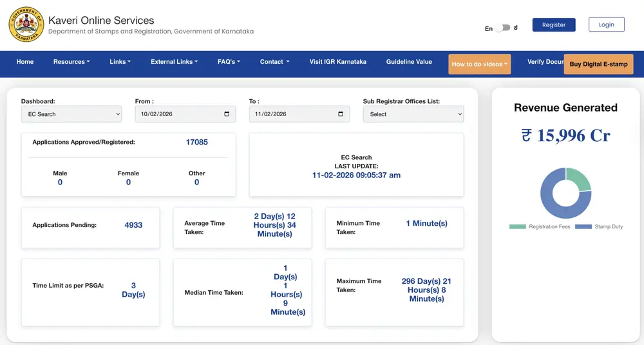Open the FAQ's dropdown menu
This screenshot has width=644, height=345.
(229, 62)
